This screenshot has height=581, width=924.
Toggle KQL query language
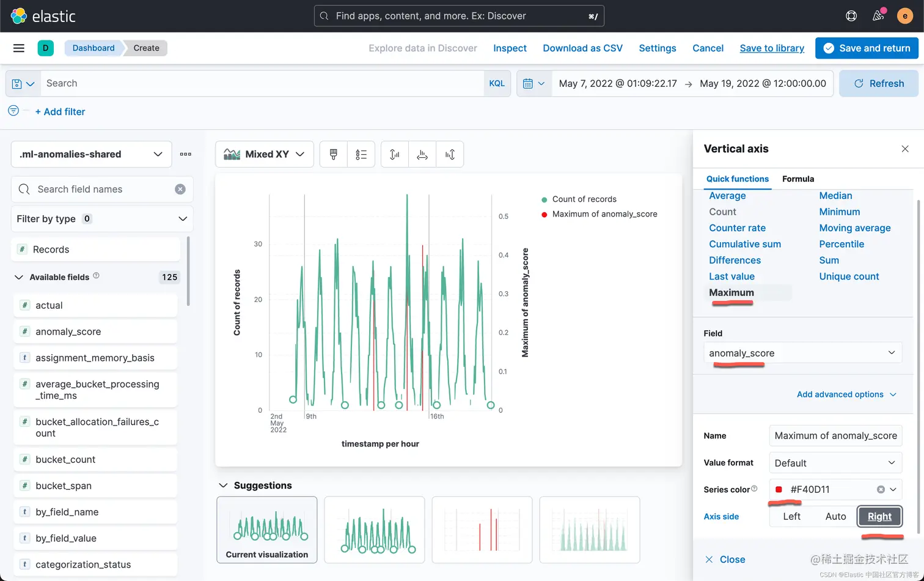497,83
